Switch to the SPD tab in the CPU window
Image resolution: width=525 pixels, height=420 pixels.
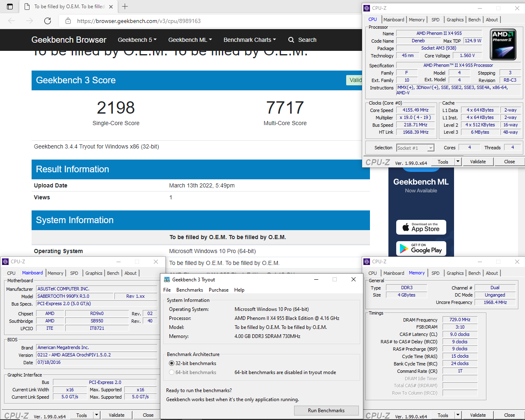click(436, 20)
